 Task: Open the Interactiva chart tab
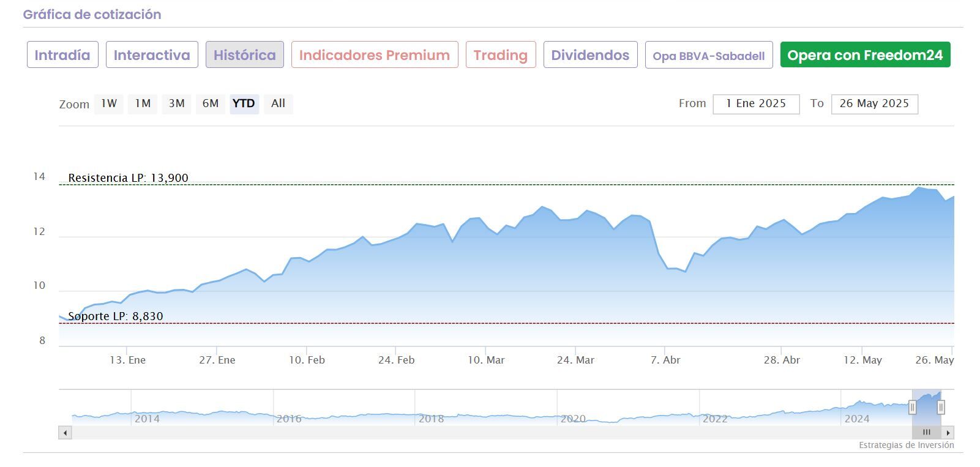152,55
